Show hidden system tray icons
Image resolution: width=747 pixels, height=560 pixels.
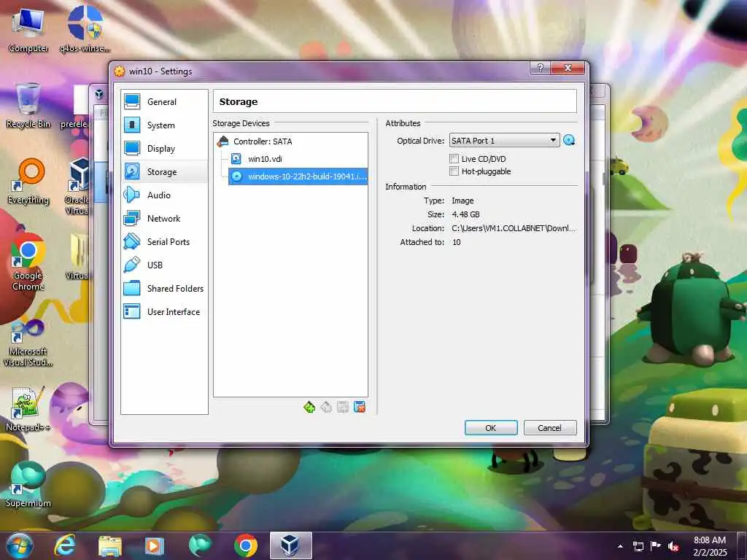click(x=620, y=546)
